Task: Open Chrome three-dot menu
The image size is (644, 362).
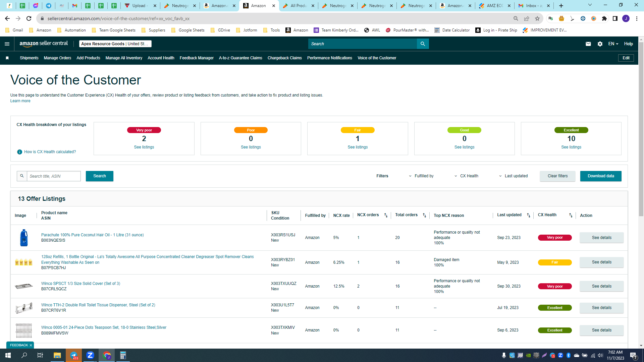Action: pyautogui.click(x=637, y=18)
